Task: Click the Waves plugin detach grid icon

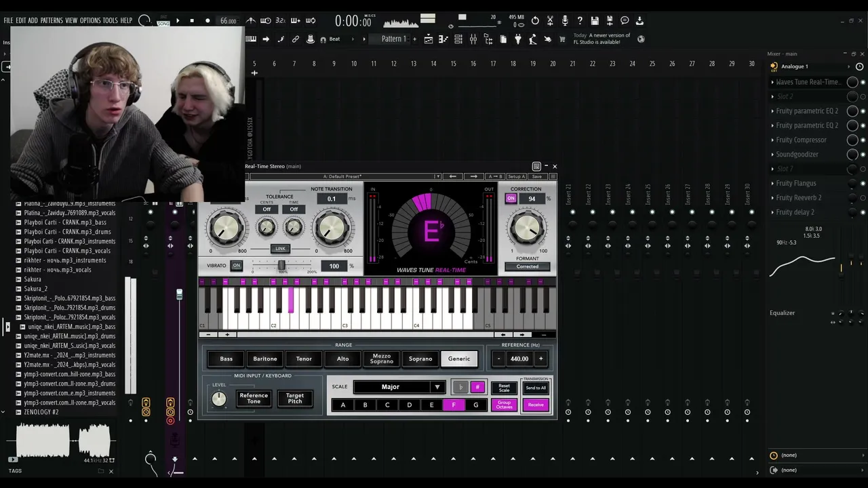Action: tap(536, 166)
